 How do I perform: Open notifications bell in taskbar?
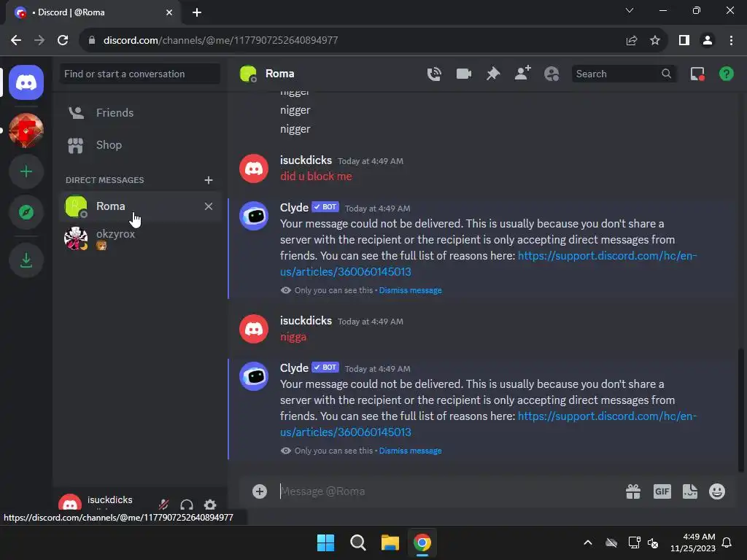(x=727, y=542)
